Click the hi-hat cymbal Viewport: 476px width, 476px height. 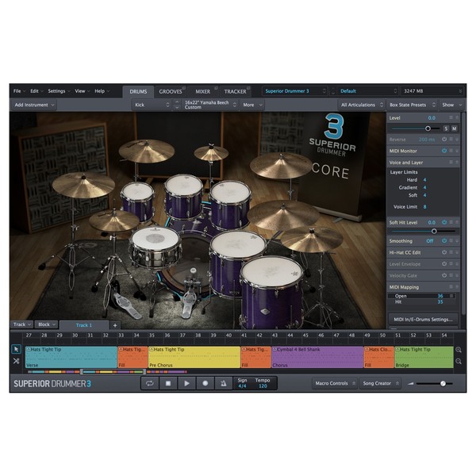113,220
